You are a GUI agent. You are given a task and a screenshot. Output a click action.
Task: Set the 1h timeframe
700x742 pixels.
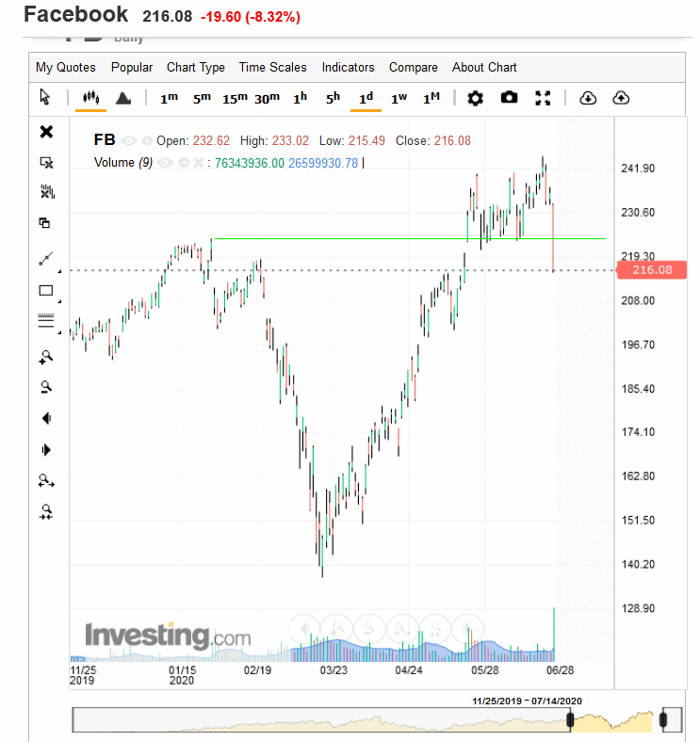tap(301, 99)
